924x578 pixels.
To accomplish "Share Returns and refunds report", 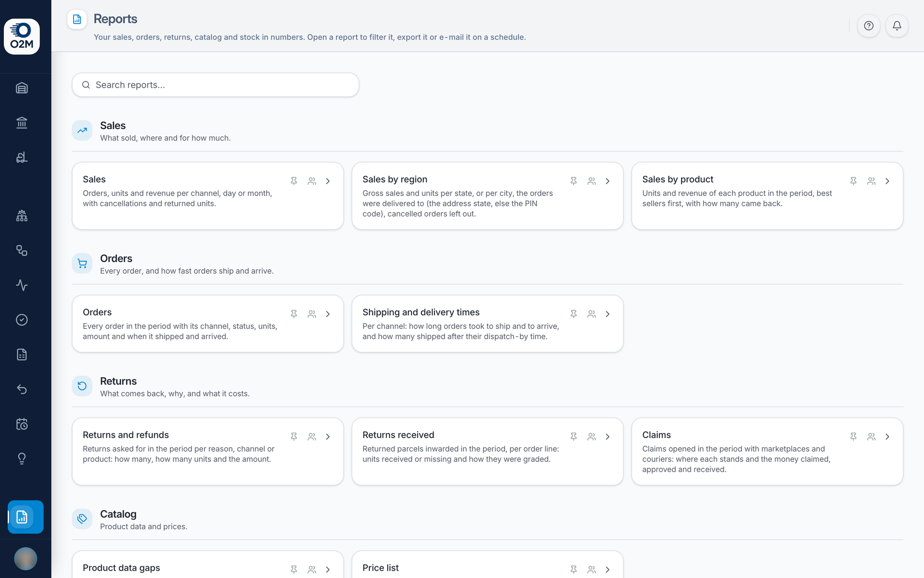I will [x=312, y=437].
